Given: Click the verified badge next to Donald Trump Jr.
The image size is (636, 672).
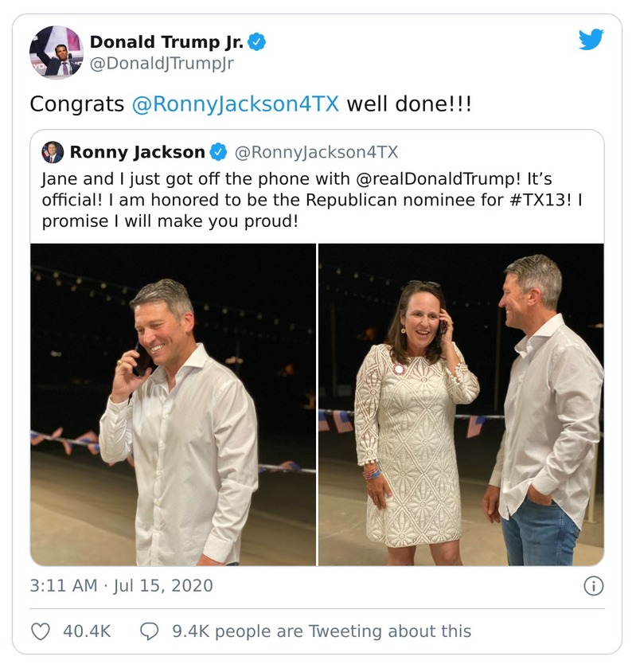Looking at the screenshot, I should pos(253,42).
